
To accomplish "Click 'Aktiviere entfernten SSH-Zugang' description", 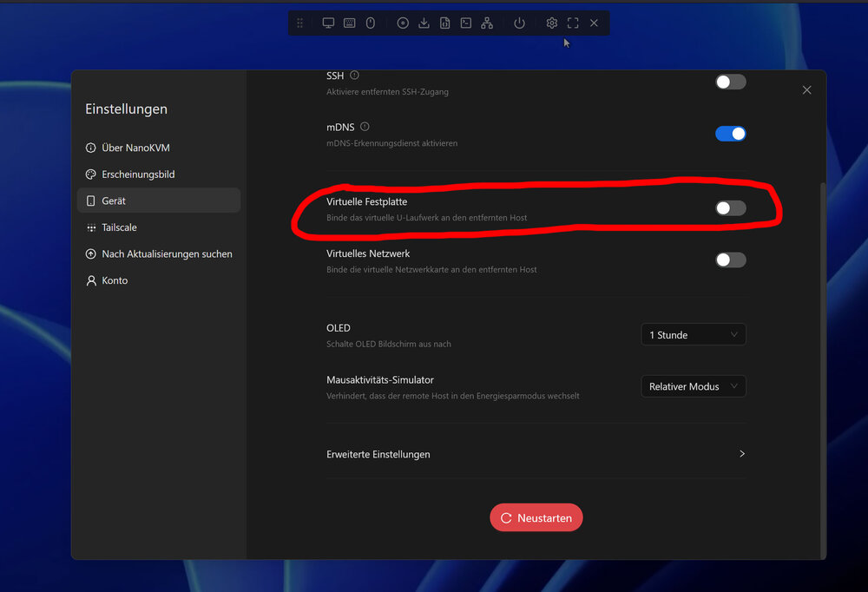I will (387, 92).
